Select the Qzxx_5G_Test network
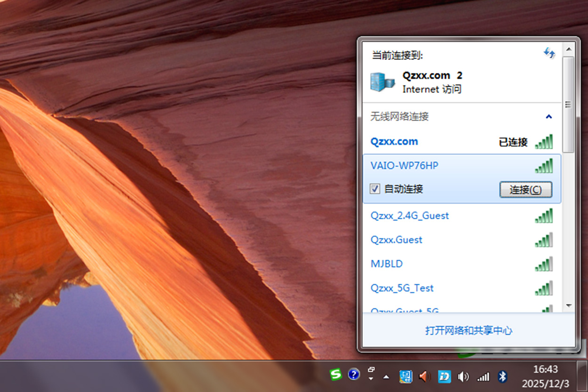588x392 pixels. click(x=402, y=288)
